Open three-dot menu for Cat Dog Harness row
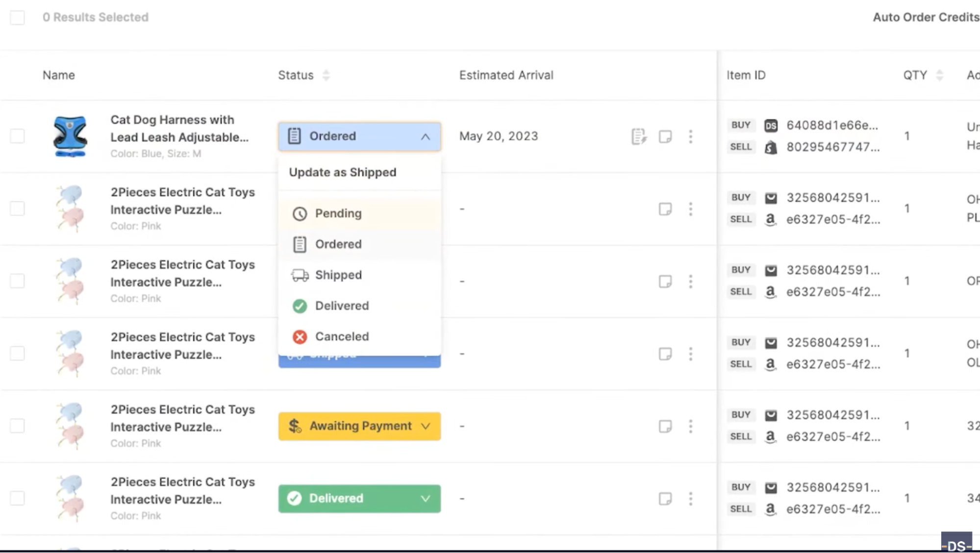Screen dimensions: 980x553 tap(691, 137)
